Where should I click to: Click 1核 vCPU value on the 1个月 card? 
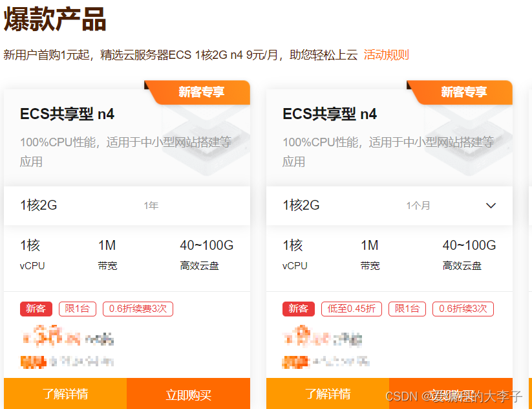293,245
